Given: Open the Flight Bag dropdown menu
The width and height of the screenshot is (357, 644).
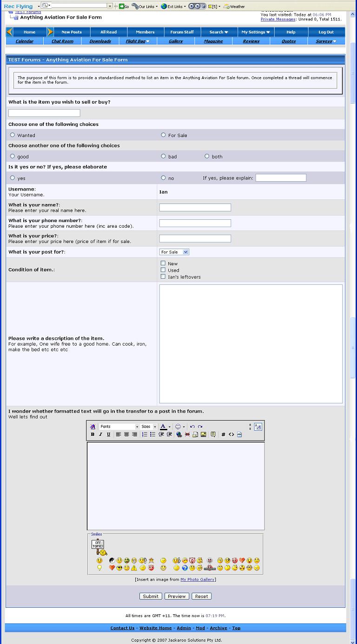Looking at the screenshot, I should [x=138, y=41].
